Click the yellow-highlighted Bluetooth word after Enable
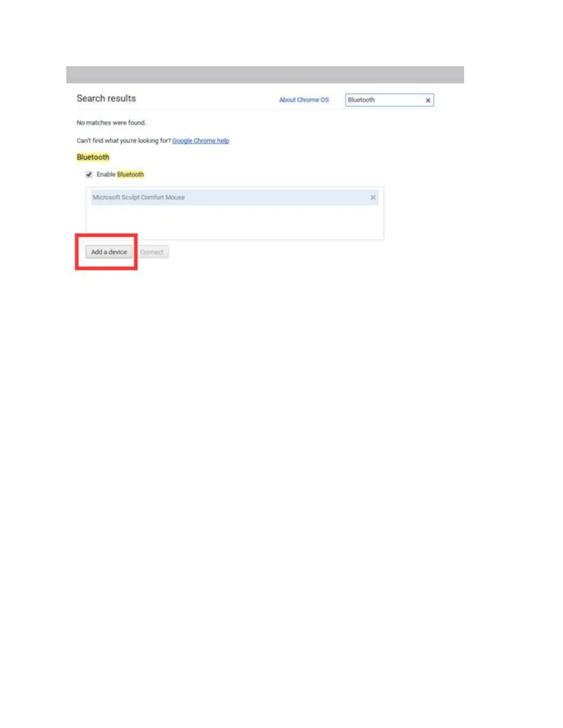 click(131, 174)
